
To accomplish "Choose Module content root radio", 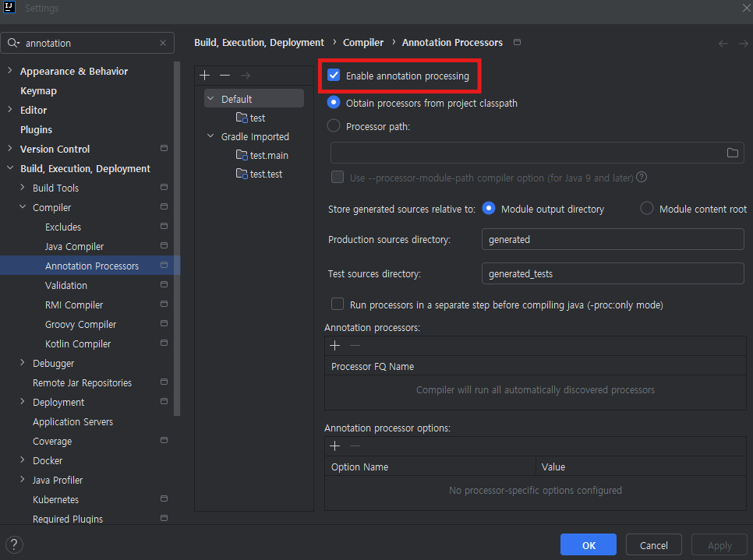I will [647, 208].
